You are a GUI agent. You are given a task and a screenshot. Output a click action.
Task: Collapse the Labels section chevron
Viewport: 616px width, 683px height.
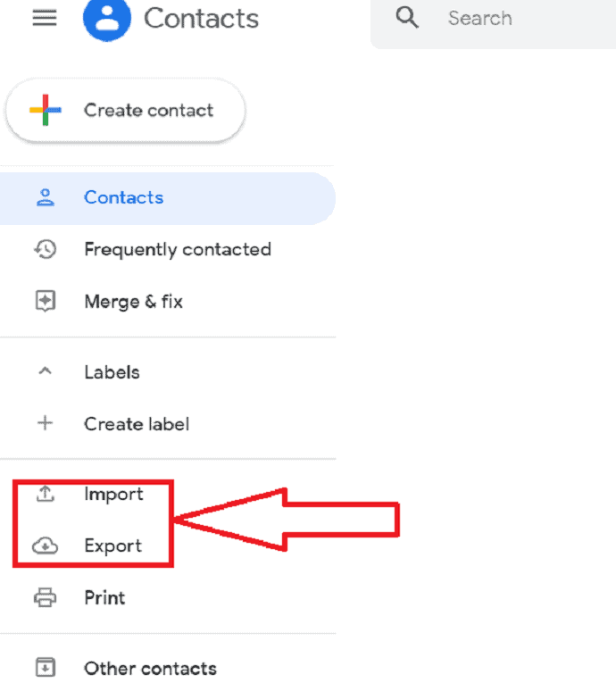(46, 371)
